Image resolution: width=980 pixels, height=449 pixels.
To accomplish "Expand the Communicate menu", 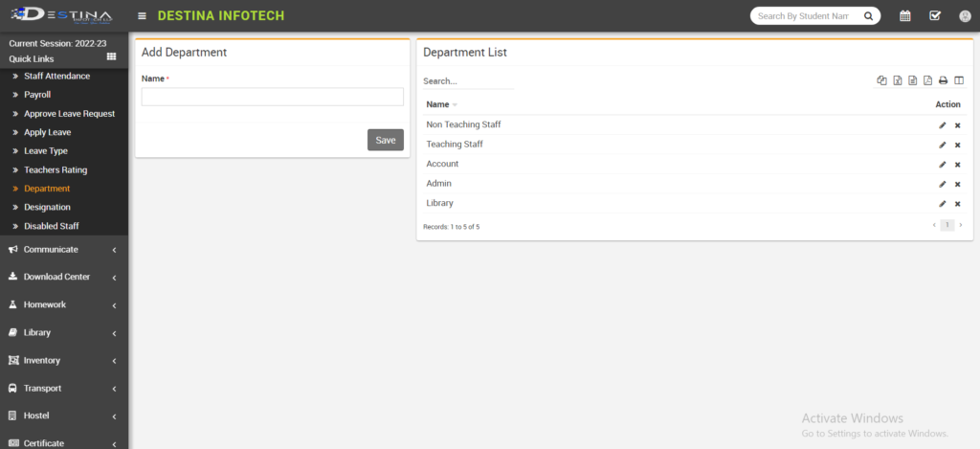I will pos(63,250).
